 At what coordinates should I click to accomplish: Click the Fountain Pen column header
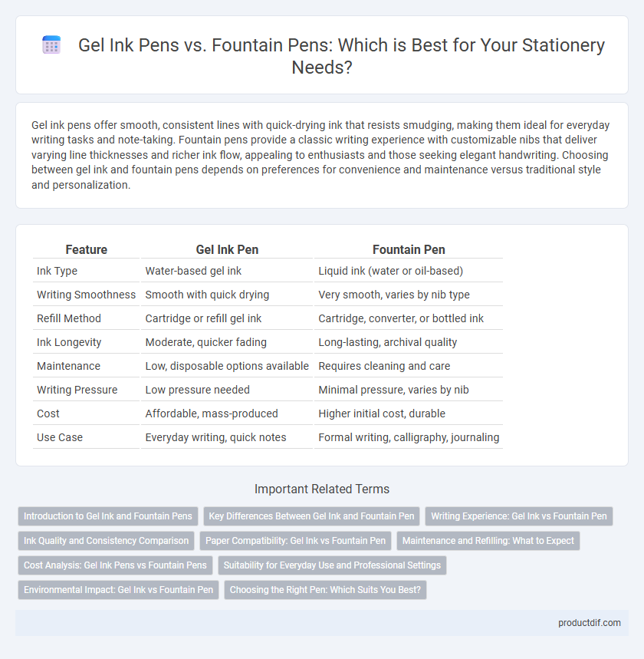click(x=409, y=249)
